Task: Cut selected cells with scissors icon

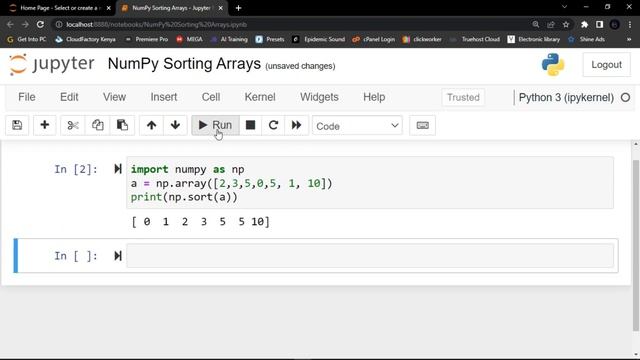Action: (x=73, y=125)
